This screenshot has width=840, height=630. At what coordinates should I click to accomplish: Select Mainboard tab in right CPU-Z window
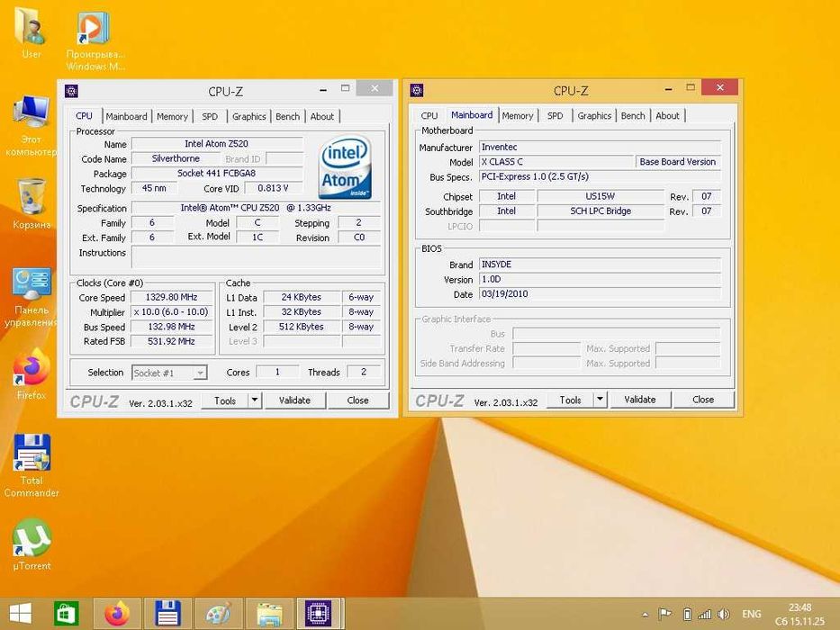coord(472,115)
